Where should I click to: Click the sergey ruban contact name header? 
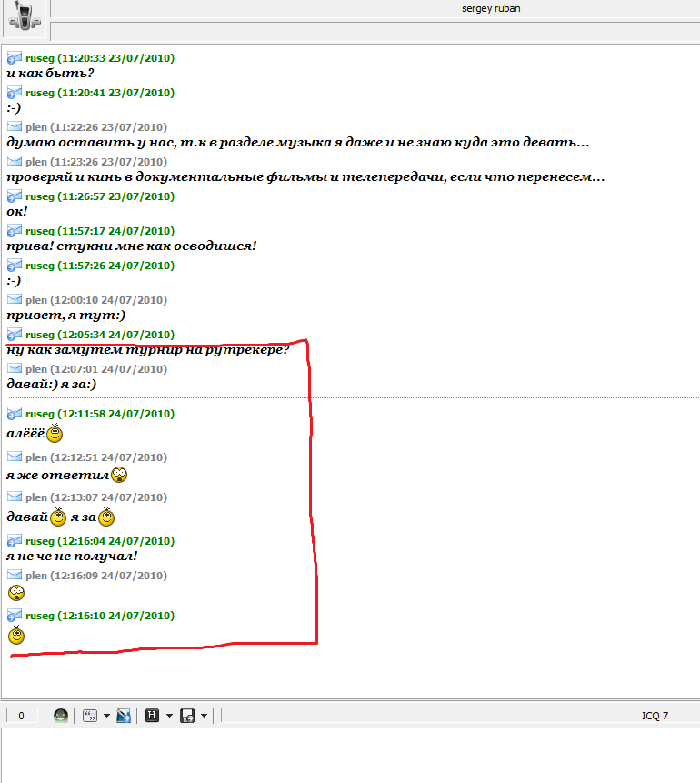[x=491, y=8]
